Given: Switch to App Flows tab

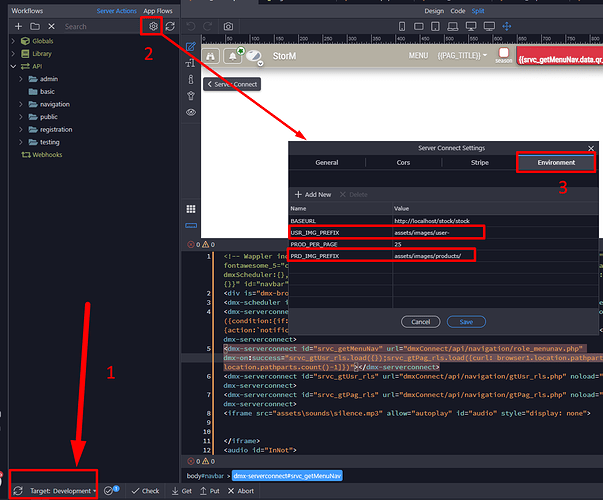Looking at the screenshot, I should pyautogui.click(x=158, y=11).
